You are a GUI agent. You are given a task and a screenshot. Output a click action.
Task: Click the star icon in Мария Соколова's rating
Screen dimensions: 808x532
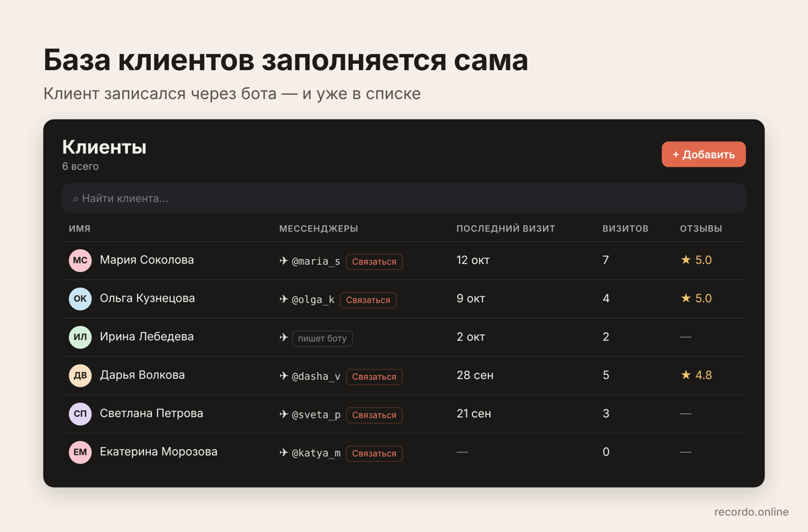click(x=685, y=260)
